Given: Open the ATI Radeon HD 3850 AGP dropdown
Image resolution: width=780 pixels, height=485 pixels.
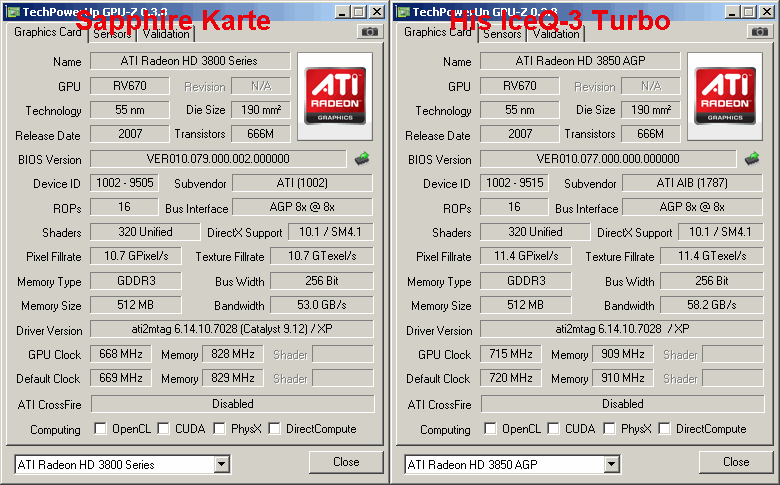Looking at the screenshot, I should [612, 465].
